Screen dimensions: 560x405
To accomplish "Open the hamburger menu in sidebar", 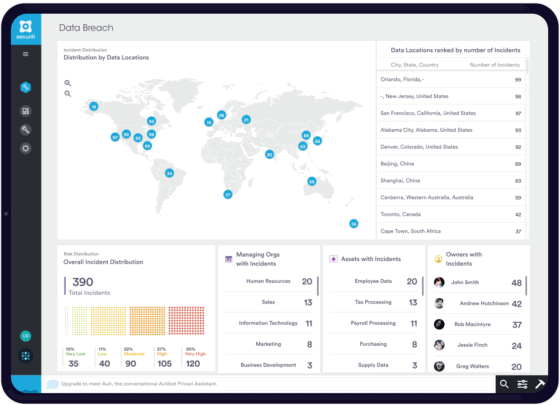I will tap(26, 54).
